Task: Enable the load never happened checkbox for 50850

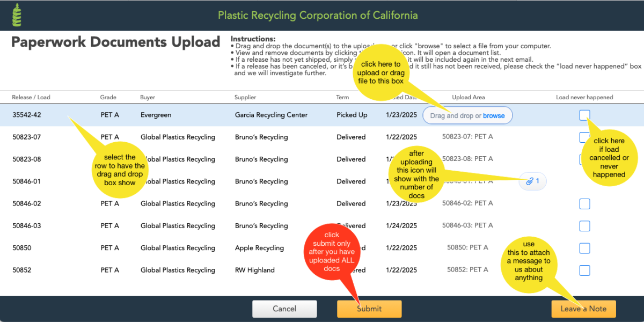Action: pos(584,248)
